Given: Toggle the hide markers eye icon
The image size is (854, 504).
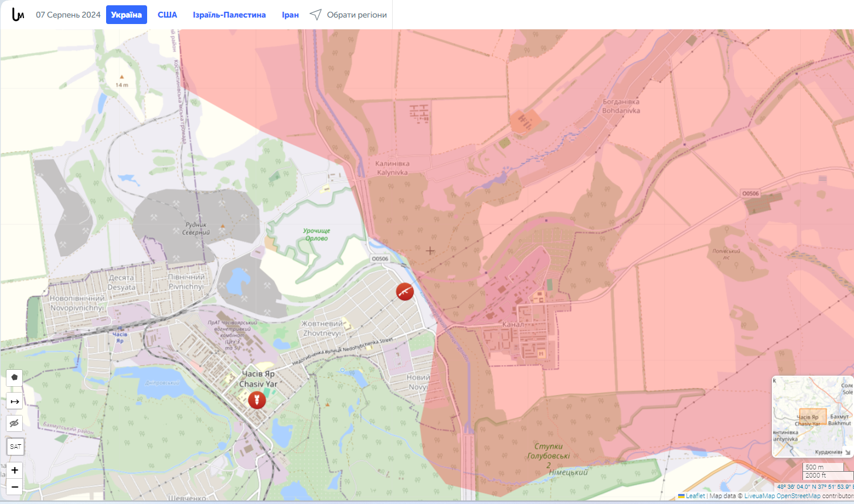Looking at the screenshot, I should 15,423.
